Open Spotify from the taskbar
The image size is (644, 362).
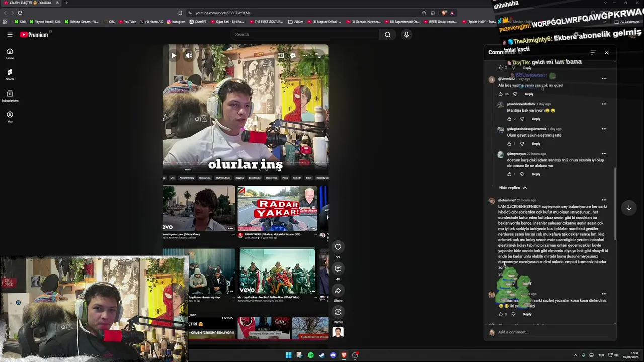(x=310, y=355)
